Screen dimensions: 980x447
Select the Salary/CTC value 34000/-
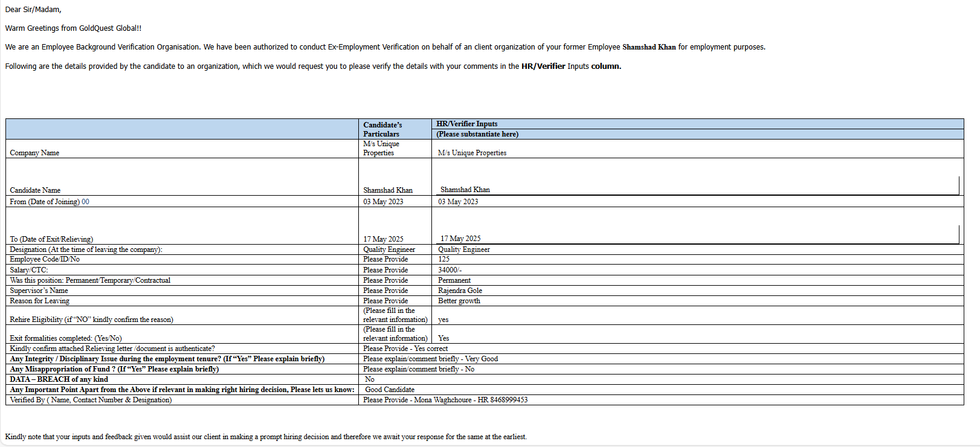click(x=450, y=270)
